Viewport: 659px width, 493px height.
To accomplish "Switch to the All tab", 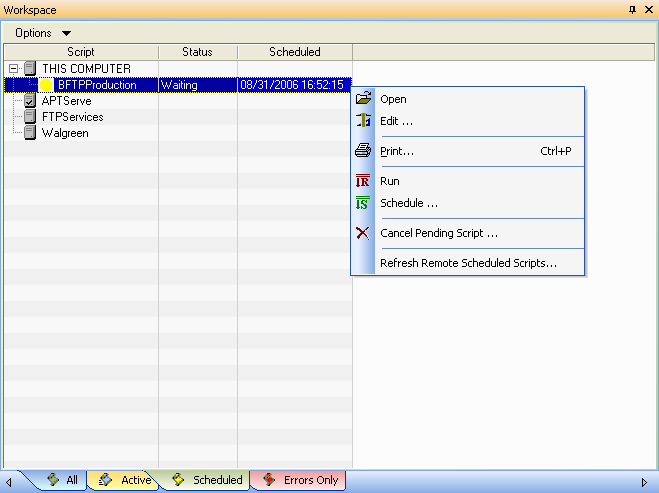I will coord(61,480).
